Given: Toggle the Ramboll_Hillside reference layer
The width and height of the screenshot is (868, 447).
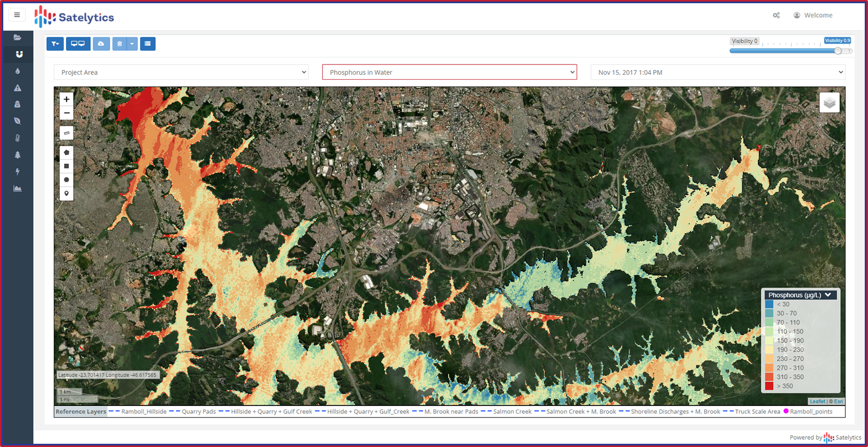Looking at the screenshot, I should pos(143,412).
